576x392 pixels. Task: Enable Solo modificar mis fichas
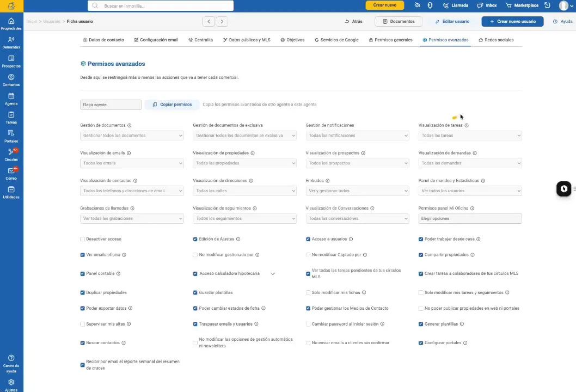[308, 293]
